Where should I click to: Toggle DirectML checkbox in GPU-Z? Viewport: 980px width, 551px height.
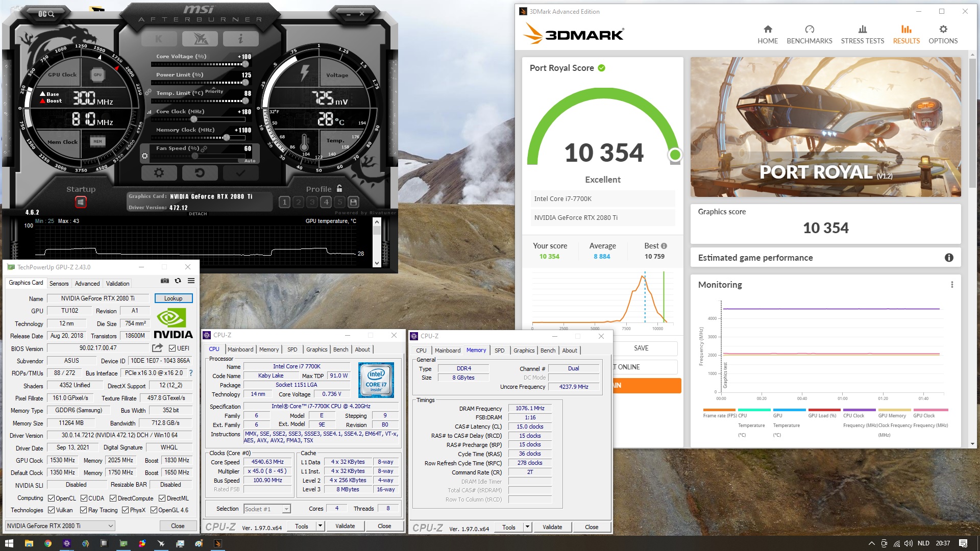coord(162,498)
